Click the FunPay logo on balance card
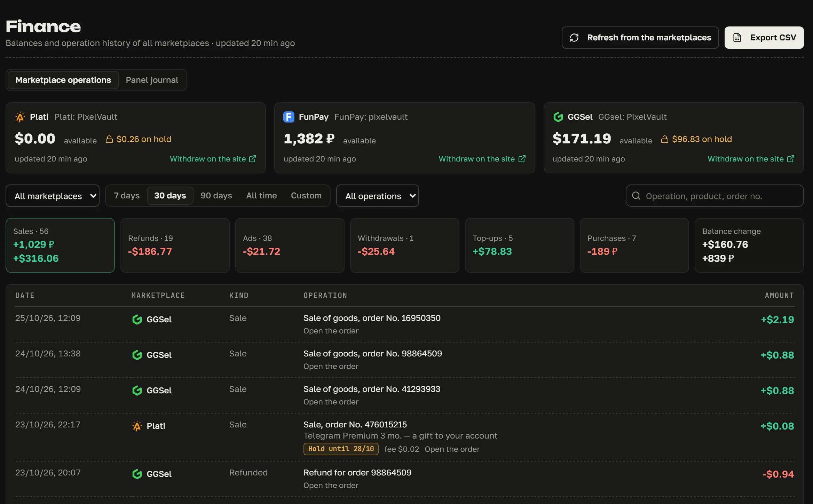Image resolution: width=813 pixels, height=504 pixels. (289, 117)
